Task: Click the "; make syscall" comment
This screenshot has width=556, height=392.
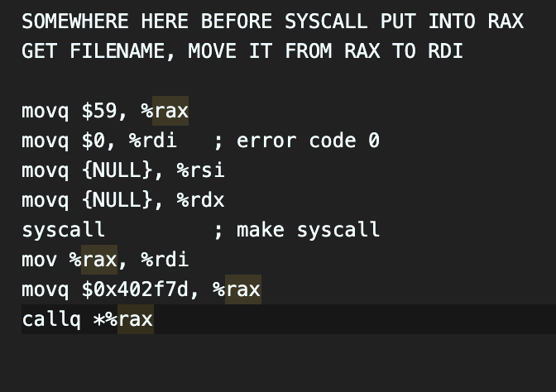Action: (296, 230)
